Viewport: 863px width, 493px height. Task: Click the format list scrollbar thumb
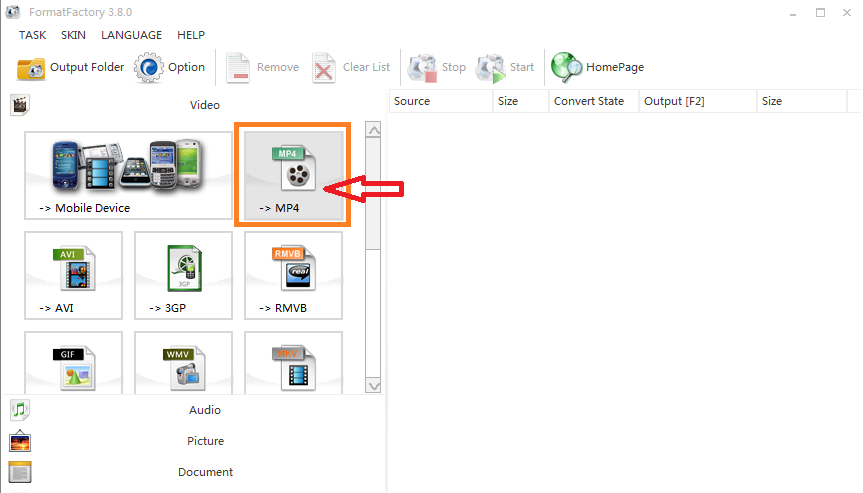tap(374, 193)
